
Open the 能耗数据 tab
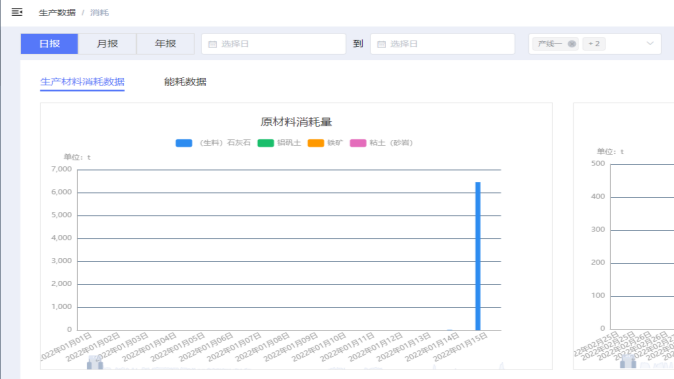tap(185, 82)
